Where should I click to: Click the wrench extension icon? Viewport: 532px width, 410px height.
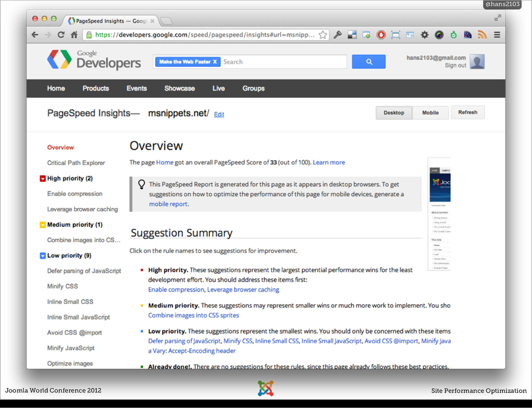pos(337,35)
